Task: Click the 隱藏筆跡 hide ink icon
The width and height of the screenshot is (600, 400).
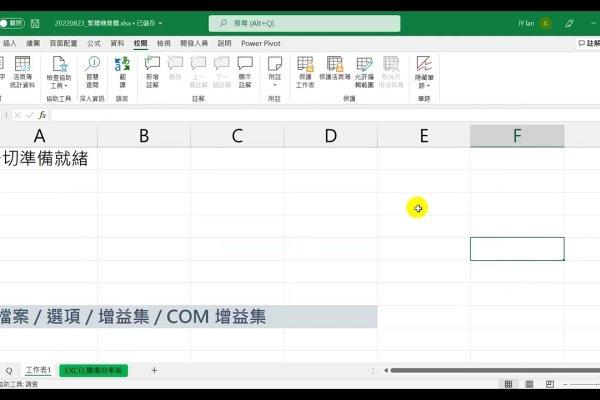Action: tap(424, 64)
